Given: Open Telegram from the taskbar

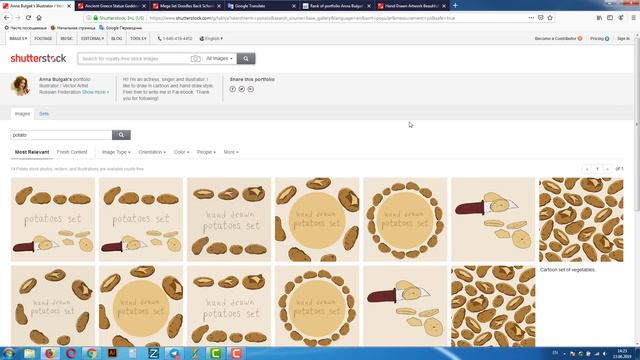Looking at the screenshot, I should click(x=174, y=353).
